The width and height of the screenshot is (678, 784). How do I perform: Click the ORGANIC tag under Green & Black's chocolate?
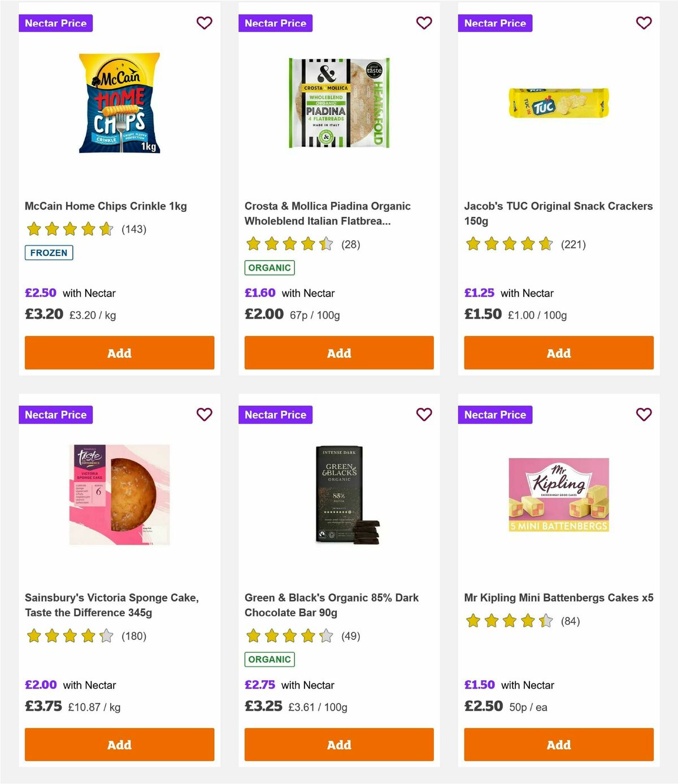click(x=270, y=659)
